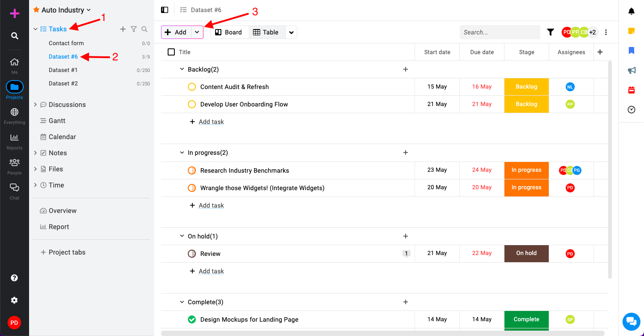The width and height of the screenshot is (644, 336).
Task: Mark Develop User Onboarding Flow status circle
Action: point(192,104)
